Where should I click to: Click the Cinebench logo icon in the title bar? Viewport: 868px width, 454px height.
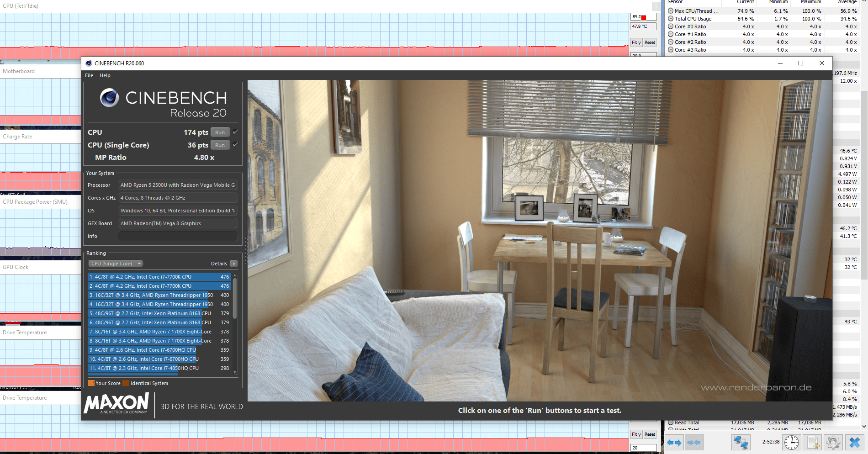coord(89,63)
